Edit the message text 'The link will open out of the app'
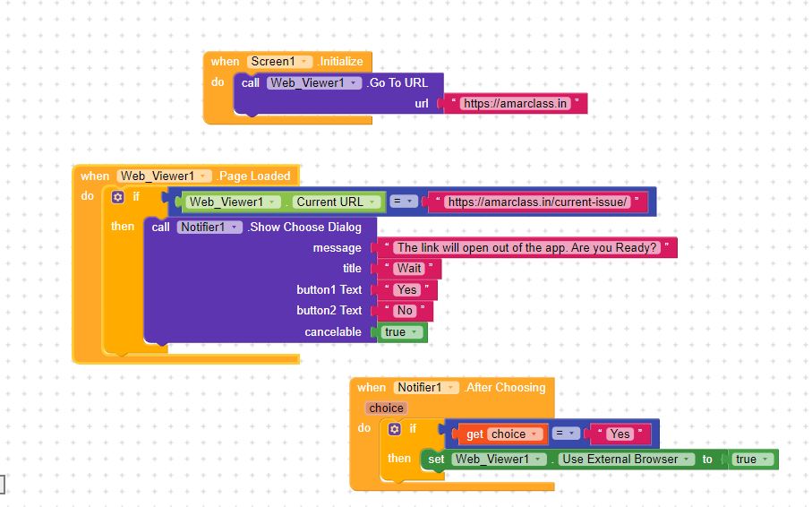Image resolution: width=812 pixels, height=507 pixels. click(x=527, y=248)
